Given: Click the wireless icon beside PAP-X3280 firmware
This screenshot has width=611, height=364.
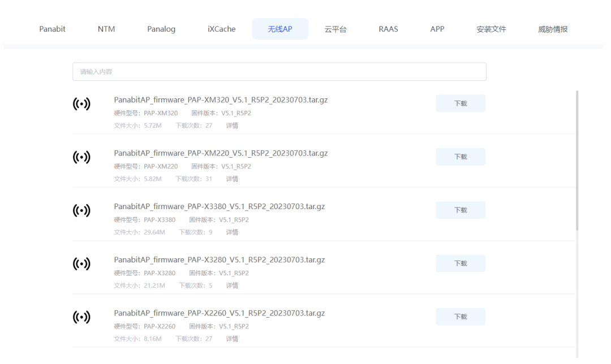Looking at the screenshot, I should [x=81, y=264].
